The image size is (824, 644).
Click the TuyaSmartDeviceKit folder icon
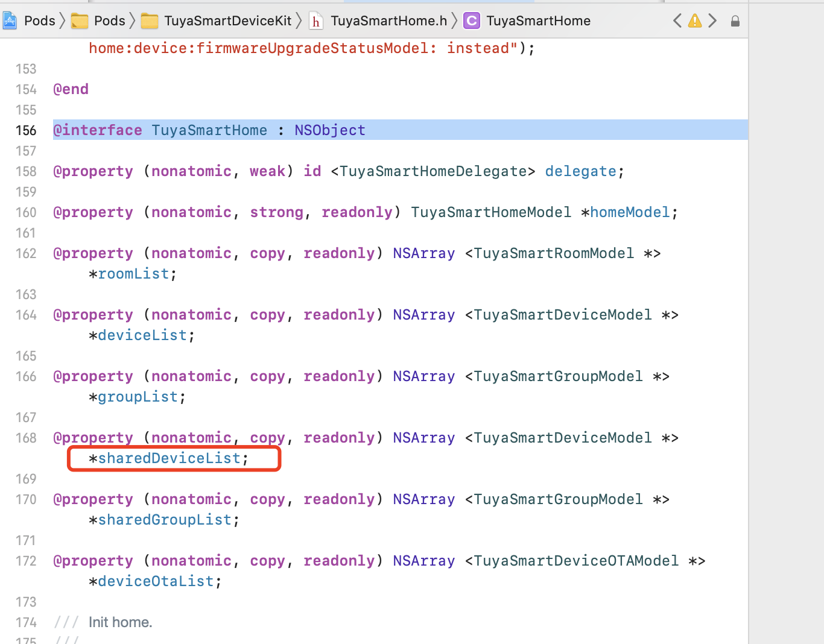(x=150, y=21)
